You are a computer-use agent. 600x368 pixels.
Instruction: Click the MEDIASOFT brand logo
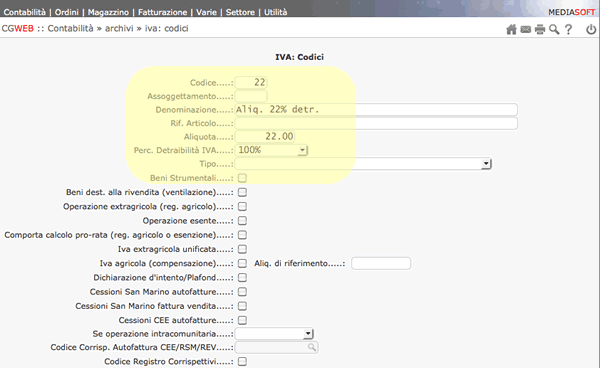[572, 12]
